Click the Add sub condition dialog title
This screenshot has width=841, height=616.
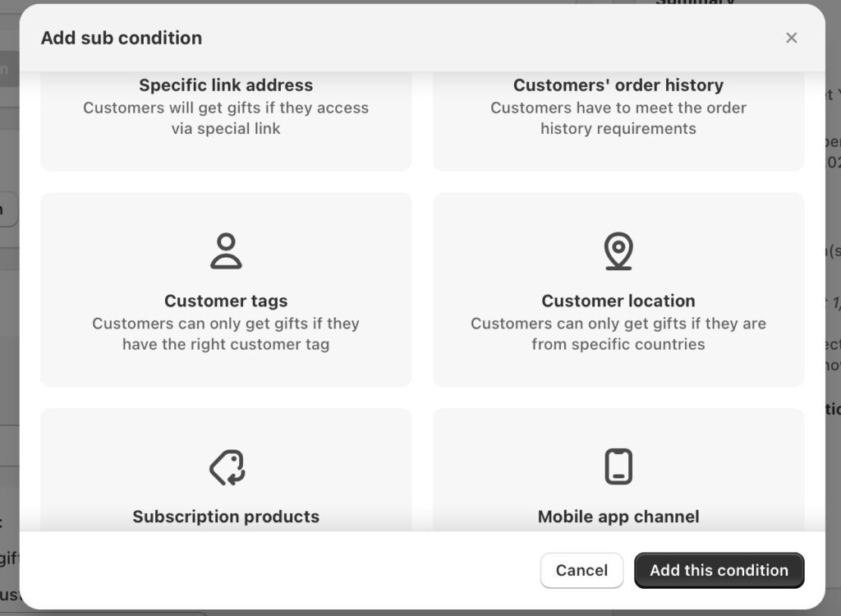point(122,38)
